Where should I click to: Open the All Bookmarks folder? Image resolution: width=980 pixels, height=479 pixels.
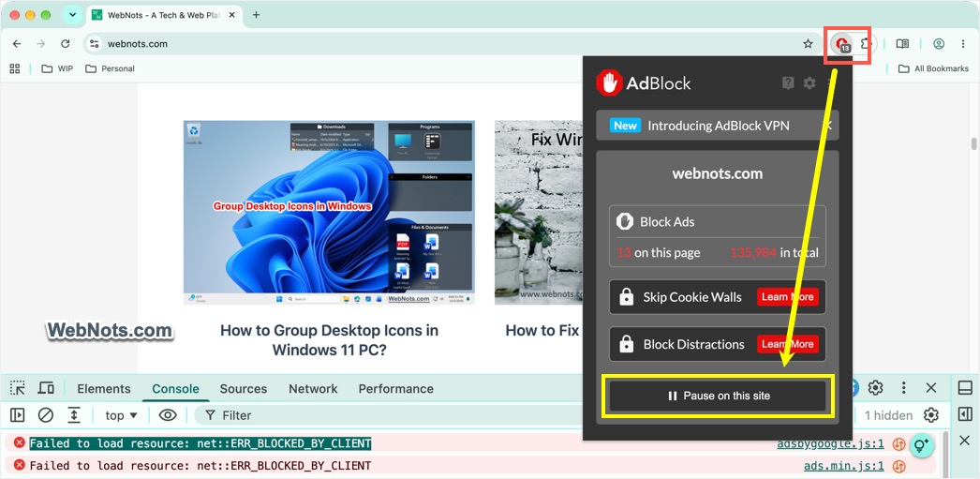coord(933,68)
